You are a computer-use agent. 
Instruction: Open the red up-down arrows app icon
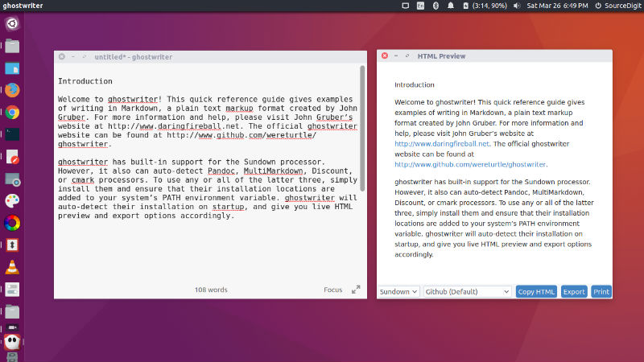pos(12,245)
